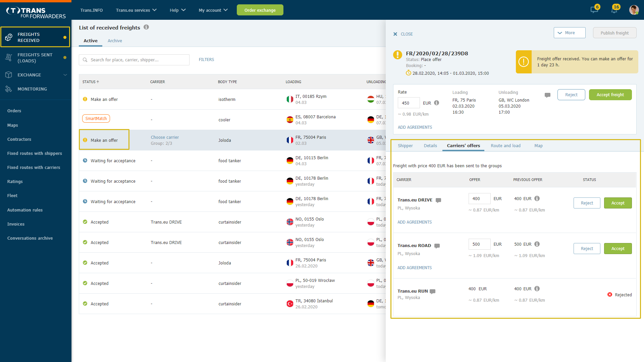Screen dimensions: 644x362
Task: Open the chat bubble next to Trans.eu ROAD offer
Action: point(437,246)
